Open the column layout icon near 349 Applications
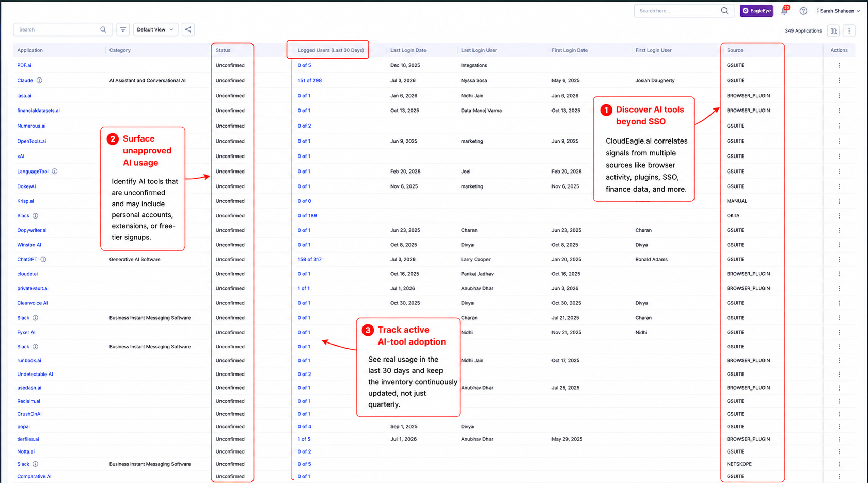The width and height of the screenshot is (868, 483). (x=833, y=31)
